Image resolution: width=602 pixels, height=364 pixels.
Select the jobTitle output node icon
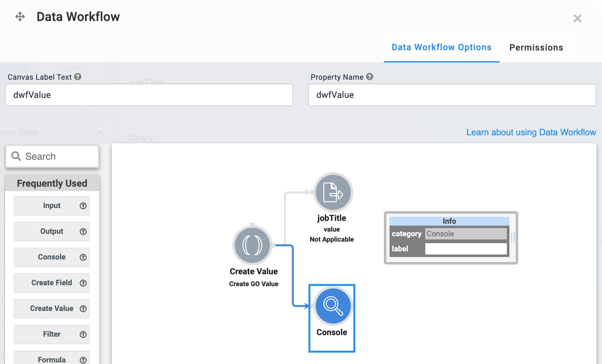coord(333,192)
